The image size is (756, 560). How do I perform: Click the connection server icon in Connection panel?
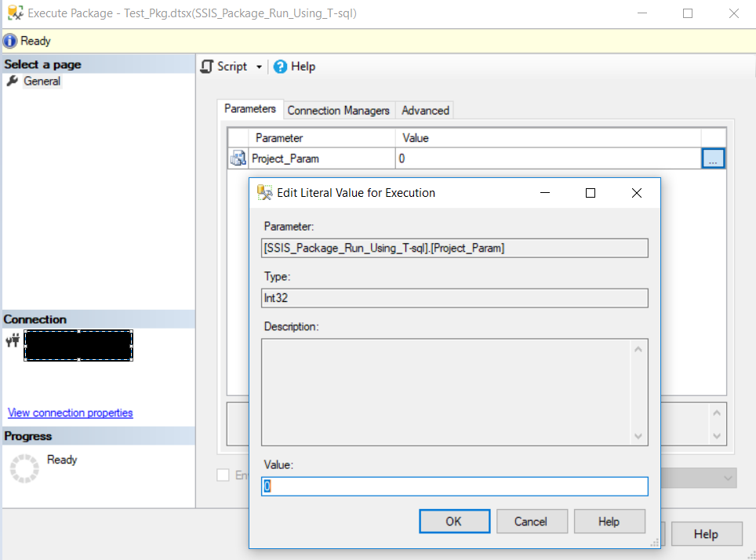[12, 341]
